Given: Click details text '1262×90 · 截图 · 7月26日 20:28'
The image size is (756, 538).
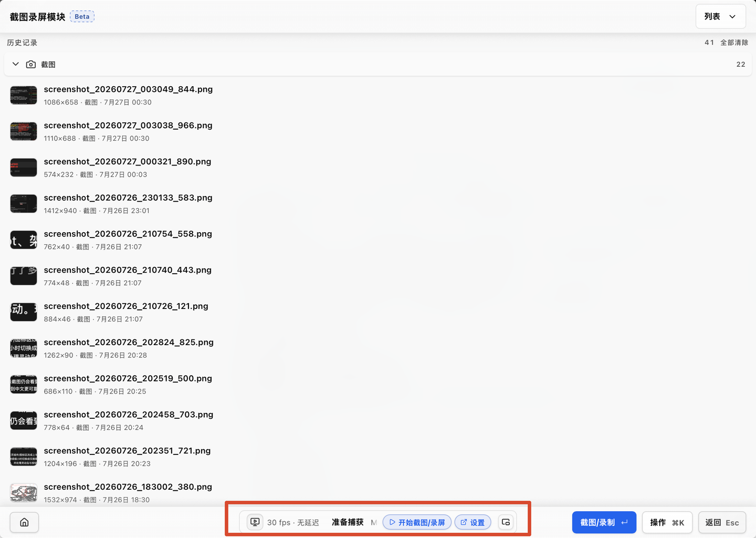Looking at the screenshot, I should point(96,356).
